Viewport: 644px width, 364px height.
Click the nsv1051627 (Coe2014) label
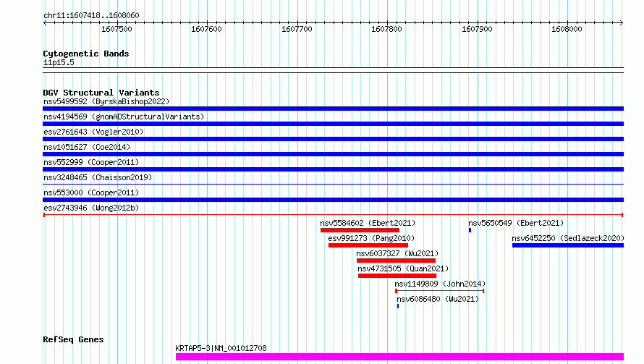87,147
